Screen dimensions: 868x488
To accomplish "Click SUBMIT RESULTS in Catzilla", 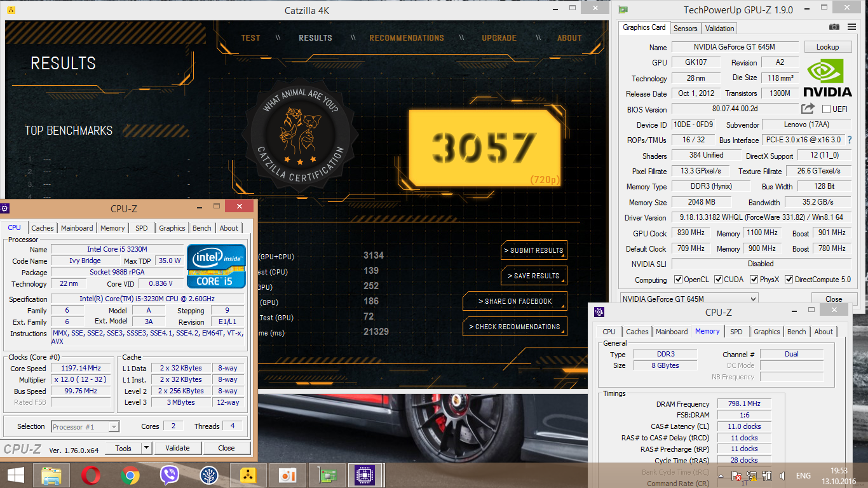I will (534, 250).
